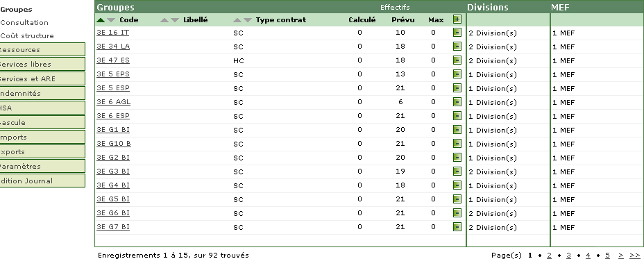
Task: Click the minus icon on the 3E 47 ES row
Action: tap(457, 60)
